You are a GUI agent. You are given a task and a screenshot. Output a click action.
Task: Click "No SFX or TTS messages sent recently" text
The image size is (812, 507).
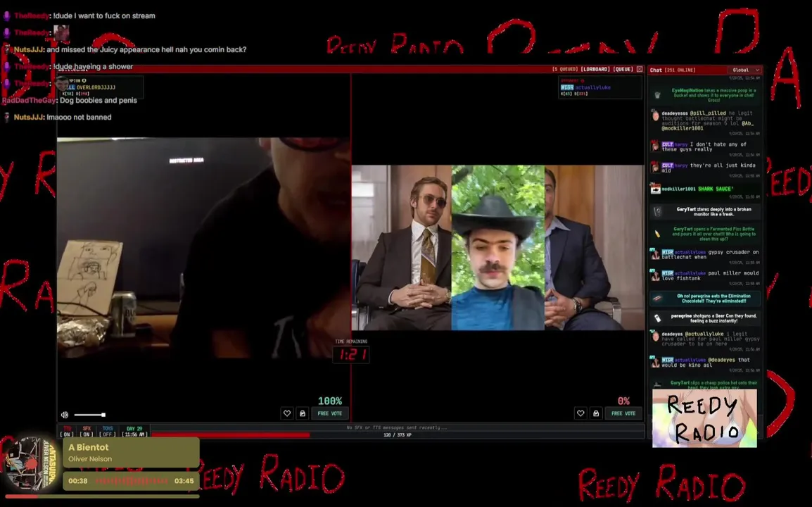(x=397, y=427)
